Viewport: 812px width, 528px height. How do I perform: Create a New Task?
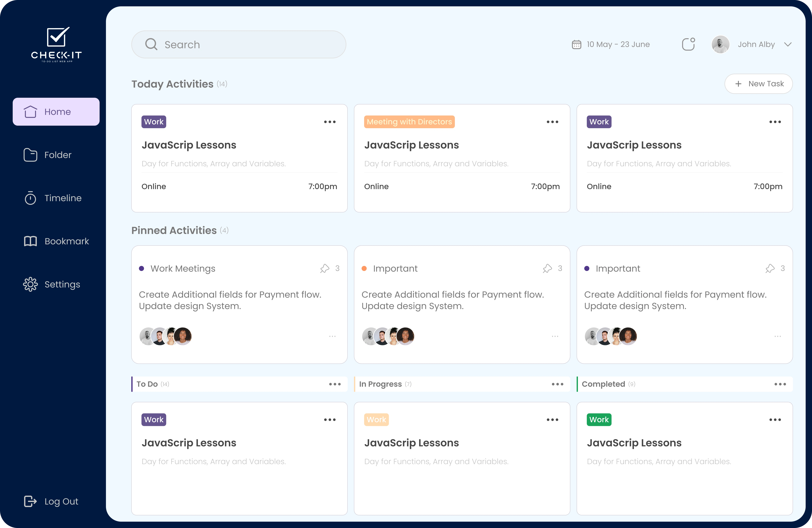(x=758, y=84)
